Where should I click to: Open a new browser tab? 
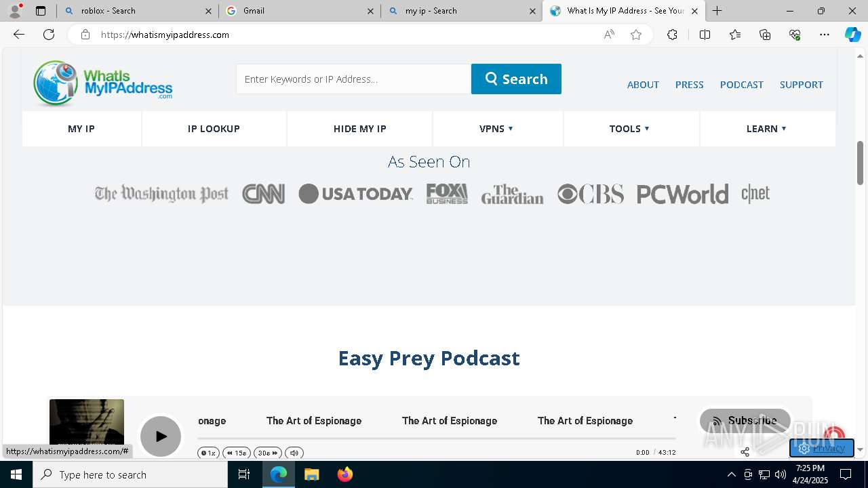(717, 11)
